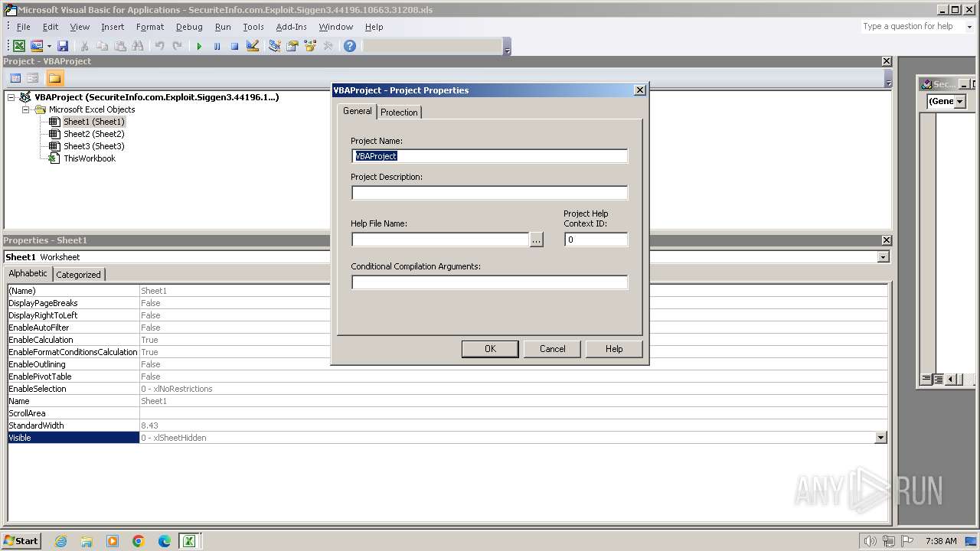Screen dimensions: 980x551
Task: Click the Copy toolbar icon
Action: pos(103,47)
